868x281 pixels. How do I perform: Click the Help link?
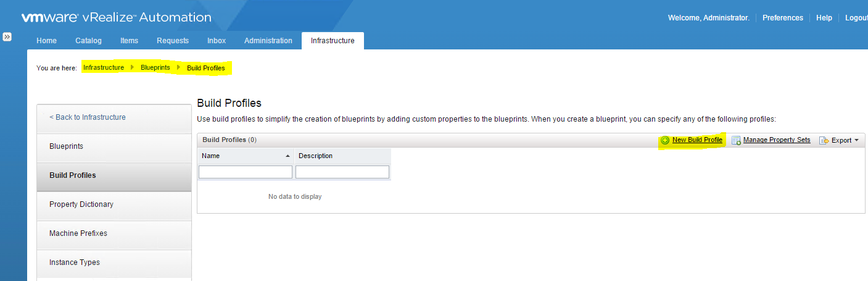(824, 18)
